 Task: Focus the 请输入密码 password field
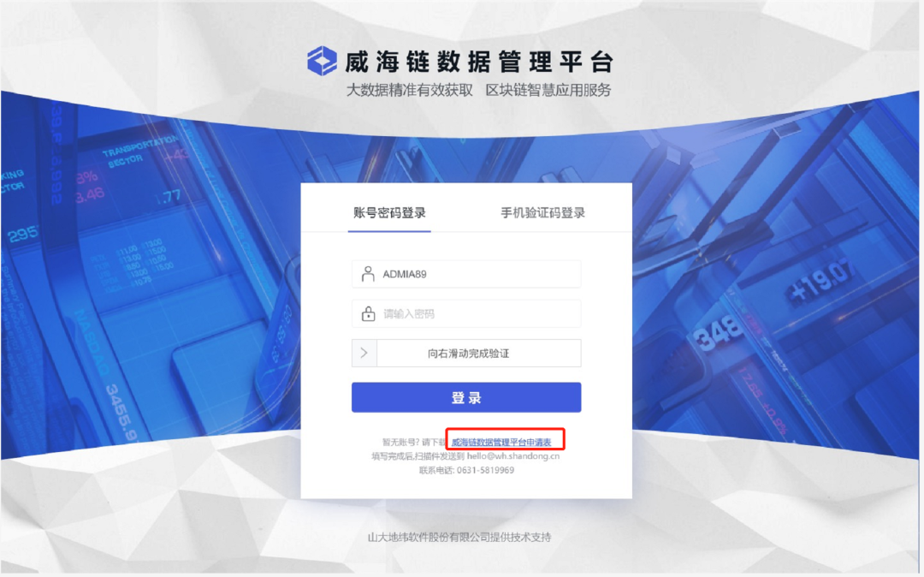pyautogui.click(x=466, y=313)
